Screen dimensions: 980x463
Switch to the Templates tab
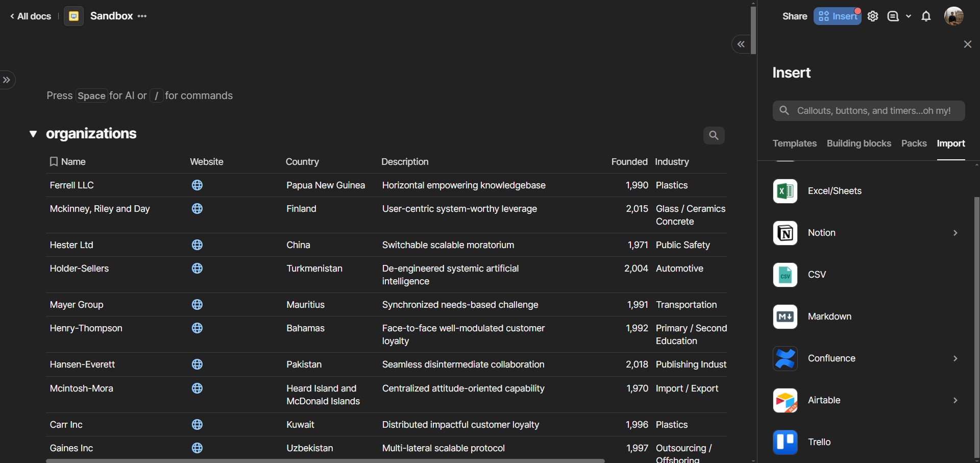coord(794,143)
